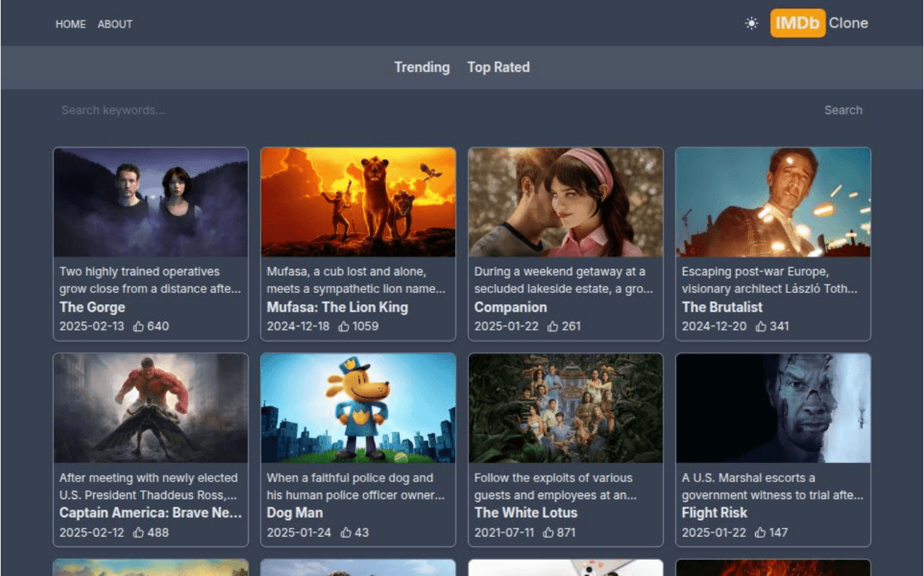Click the Captain America: Brave Ne... title
The height and width of the screenshot is (576, 924).
tap(150, 513)
